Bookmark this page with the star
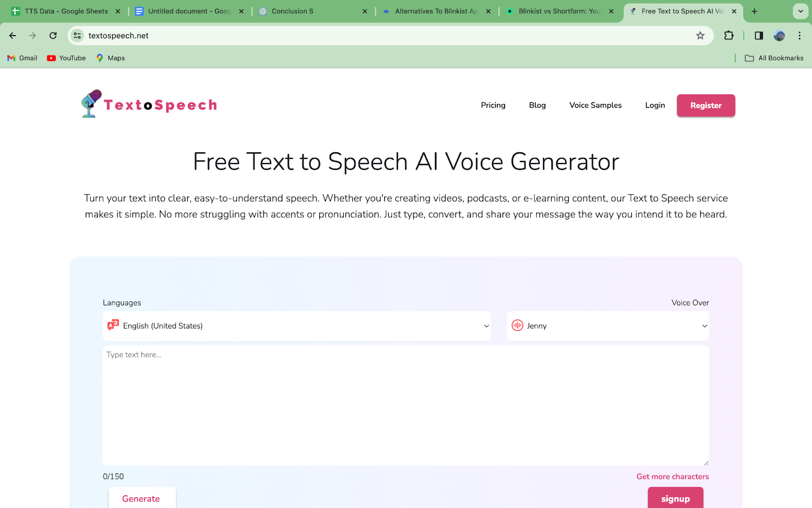This screenshot has width=812, height=508. coord(700,36)
